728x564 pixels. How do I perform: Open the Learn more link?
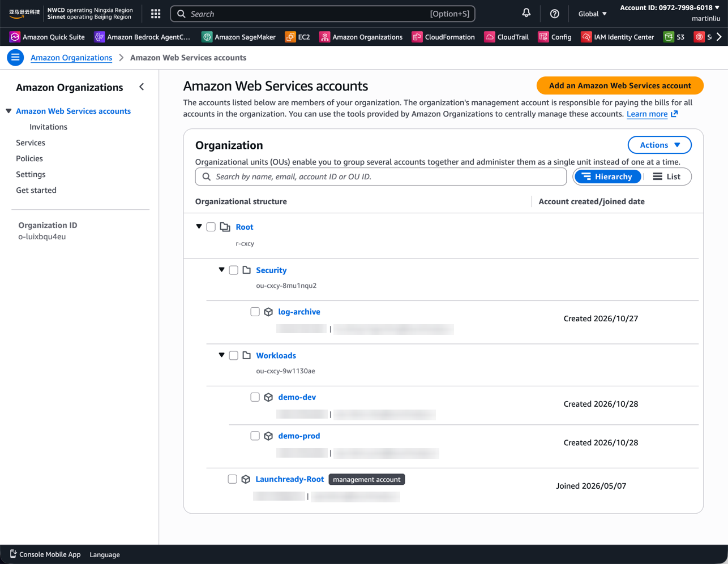[652, 114]
